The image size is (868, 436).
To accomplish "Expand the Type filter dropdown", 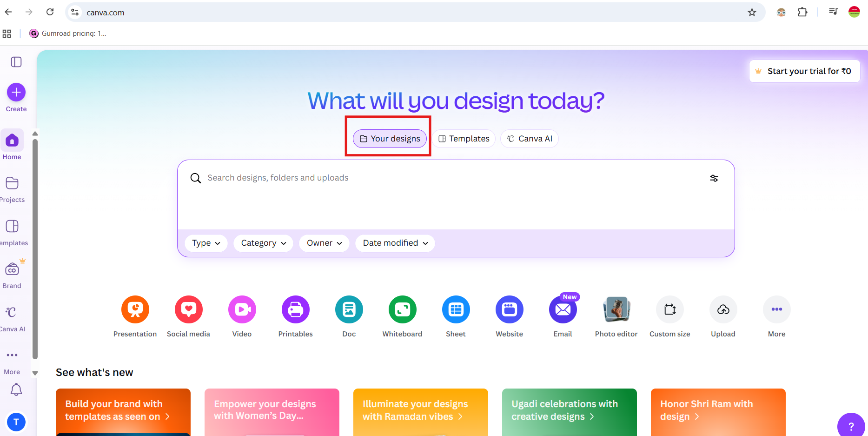I will (x=206, y=243).
